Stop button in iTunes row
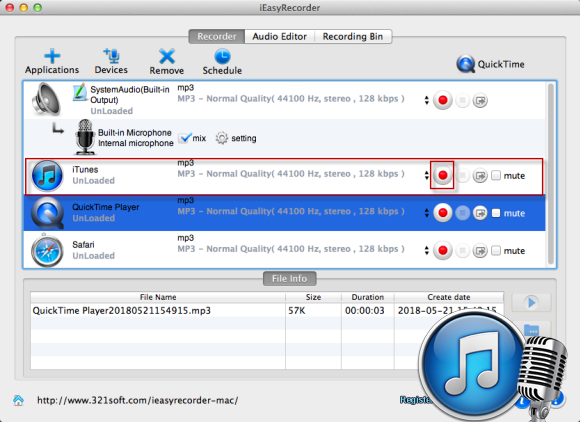Viewport: 580px width, 422px height. 462,175
